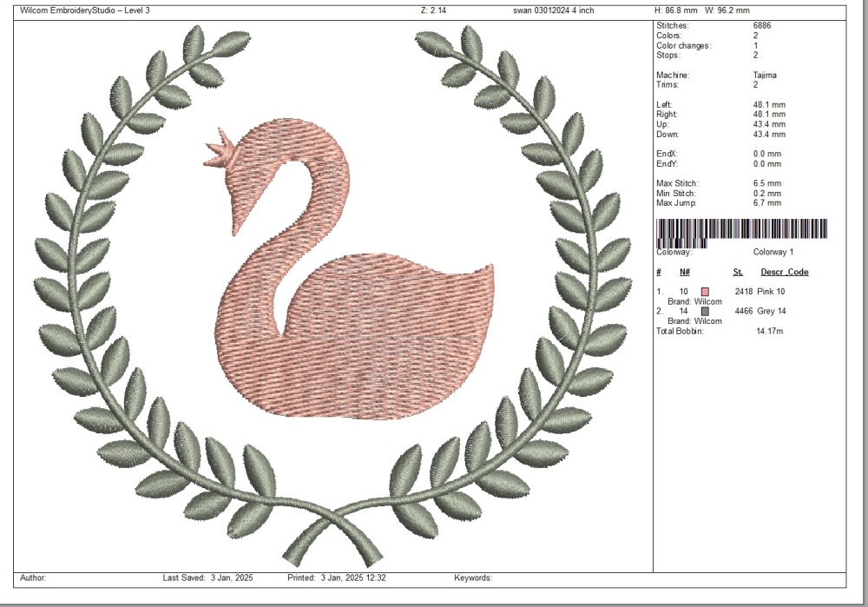868x607 pixels.
Task: Click the 'St.' column header
Action: tap(738, 272)
